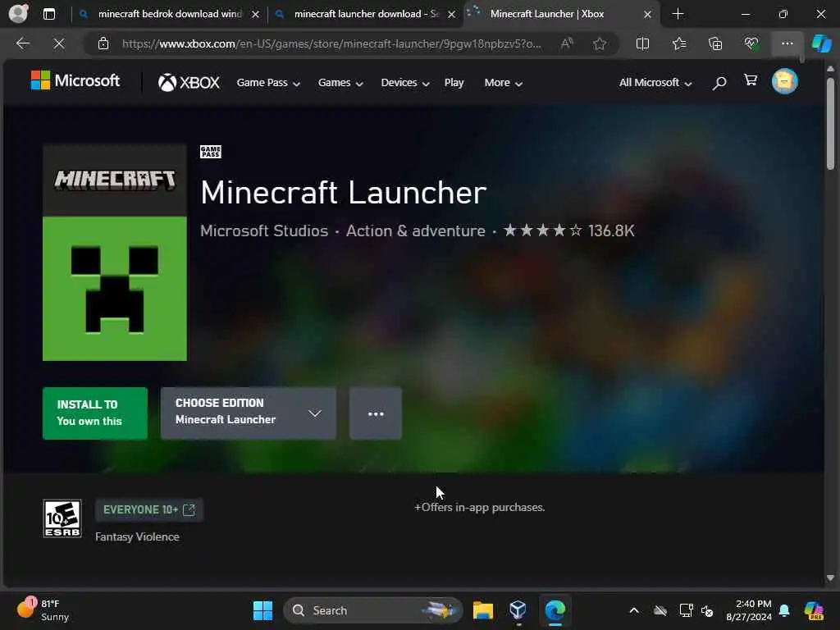Open the more options ellipsis button
This screenshot has height=630, width=840.
(x=376, y=413)
